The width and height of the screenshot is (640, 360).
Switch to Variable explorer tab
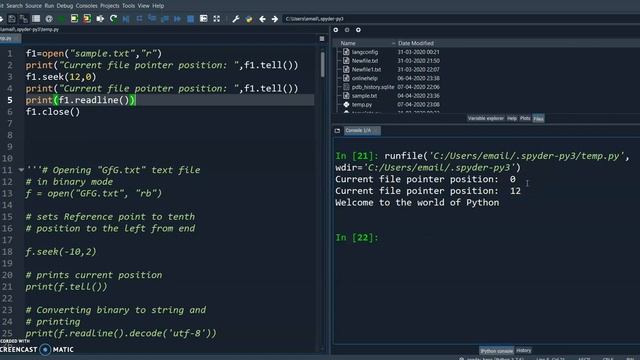[485, 118]
